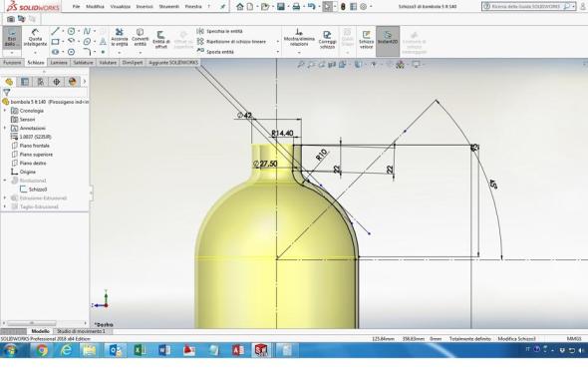Open the Ripetizione di schizzo lineare dropdown arrow
588x389 pixels.
click(x=278, y=41)
